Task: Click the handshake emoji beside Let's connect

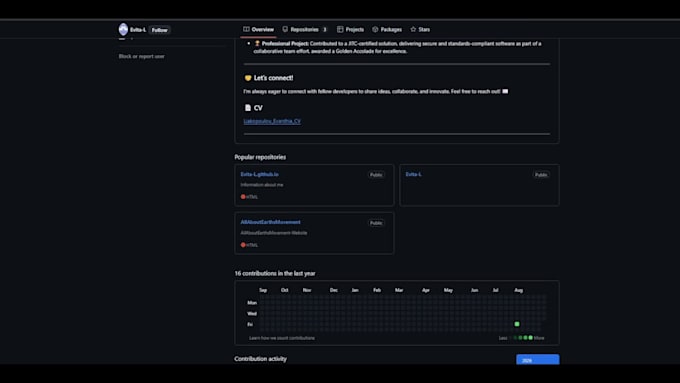Action: (x=248, y=78)
